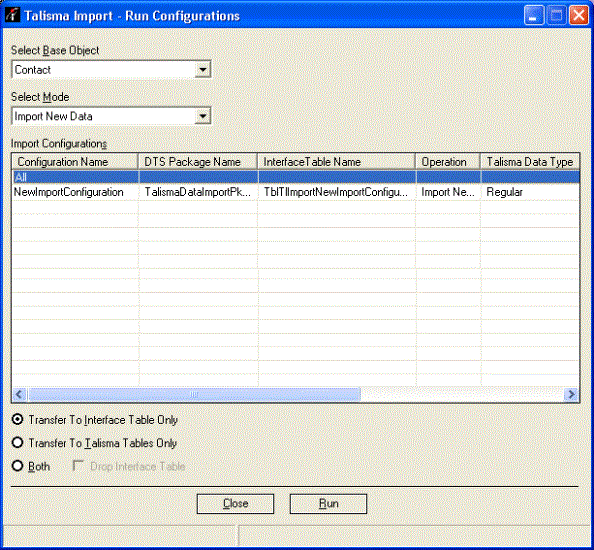Click the InterfaceTable Name column header

(336, 162)
